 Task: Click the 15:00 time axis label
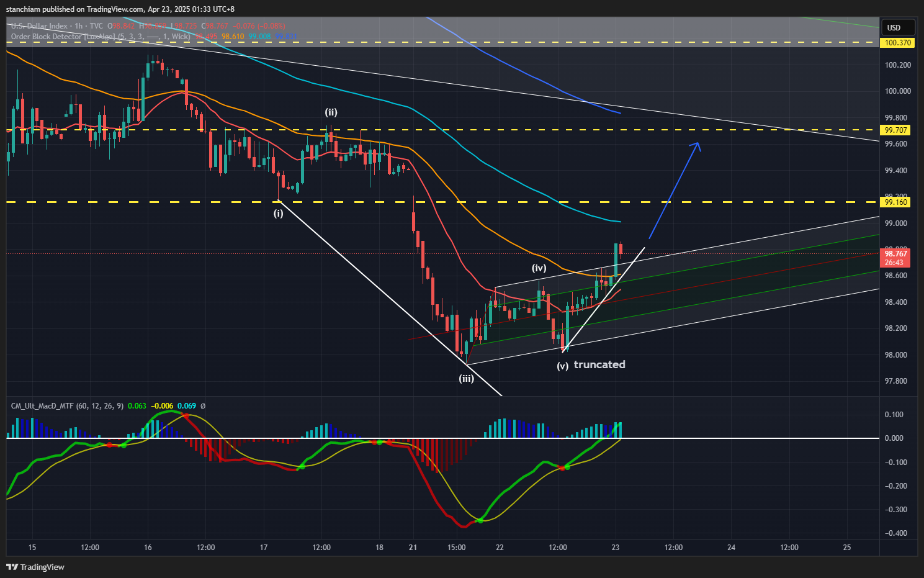(x=457, y=548)
